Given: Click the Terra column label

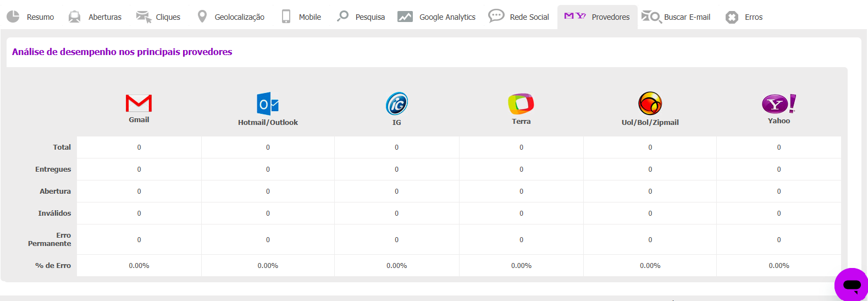Looking at the screenshot, I should click(521, 121).
